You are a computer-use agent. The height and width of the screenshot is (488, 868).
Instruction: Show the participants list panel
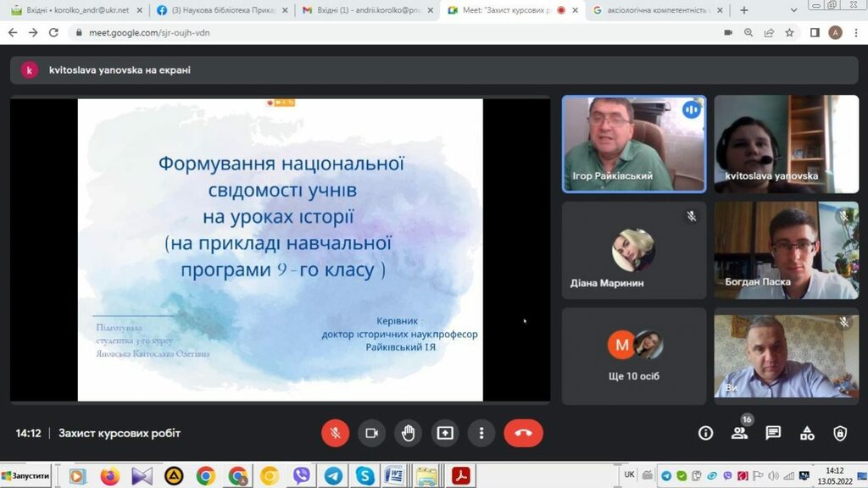pyautogui.click(x=739, y=433)
